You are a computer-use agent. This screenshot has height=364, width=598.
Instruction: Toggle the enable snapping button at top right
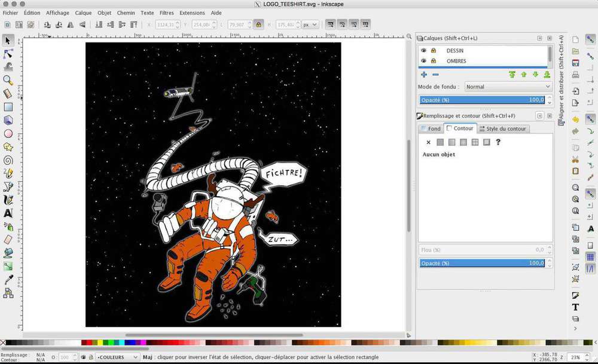(x=590, y=39)
